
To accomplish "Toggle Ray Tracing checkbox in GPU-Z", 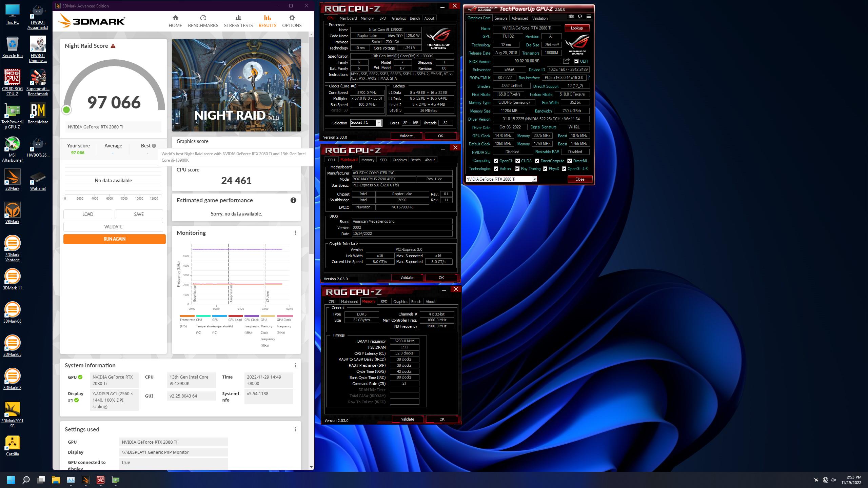I will coord(517,169).
